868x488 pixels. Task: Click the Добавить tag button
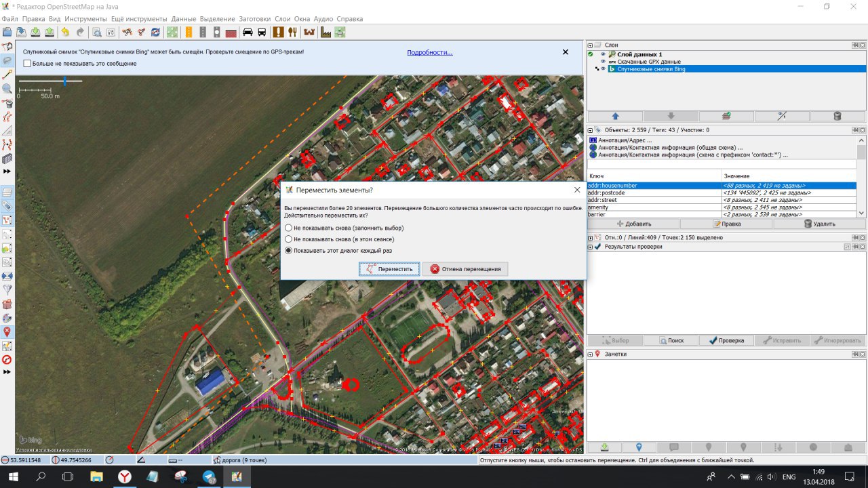tap(633, 224)
